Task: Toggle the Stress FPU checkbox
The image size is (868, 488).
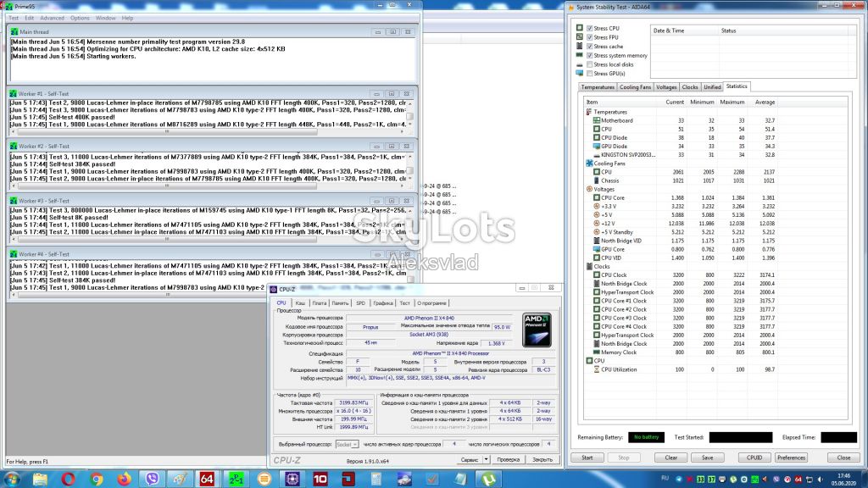Action: pyautogui.click(x=590, y=37)
